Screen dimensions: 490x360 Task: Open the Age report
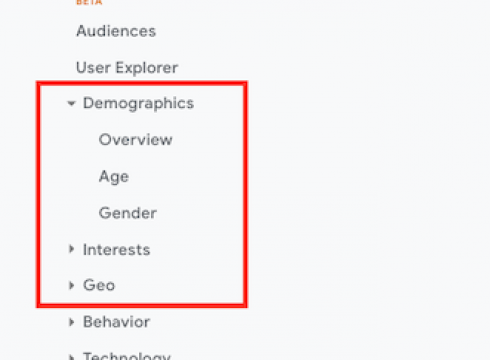pos(114,177)
